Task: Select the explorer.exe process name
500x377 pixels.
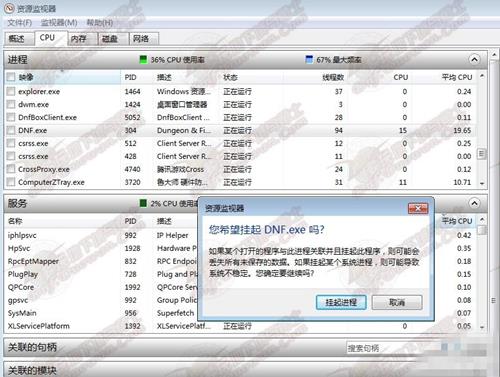Action: tap(39, 91)
